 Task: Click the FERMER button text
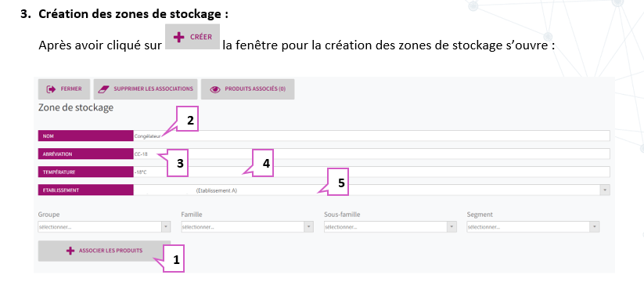click(x=71, y=89)
